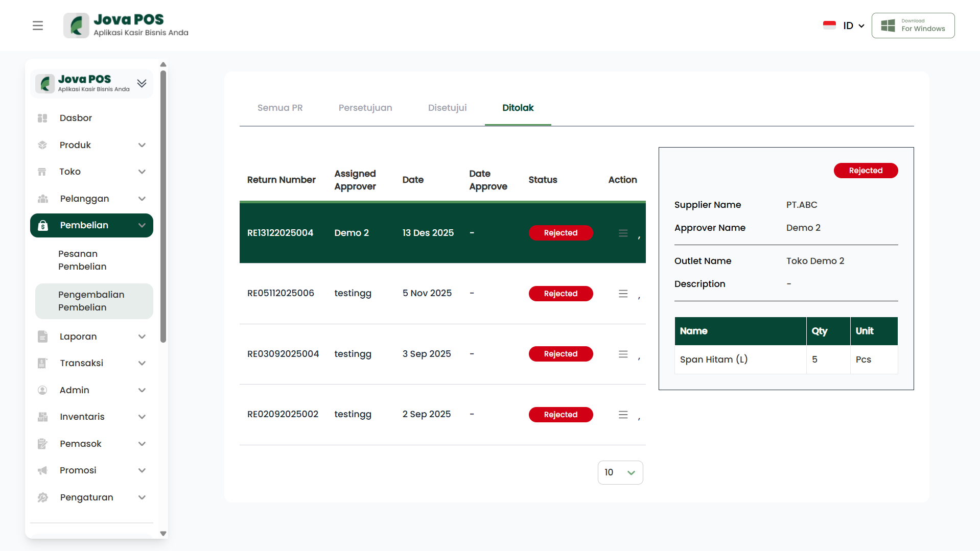Switch to the Semua PR tab
This screenshot has width=980, height=551.
tap(280, 108)
